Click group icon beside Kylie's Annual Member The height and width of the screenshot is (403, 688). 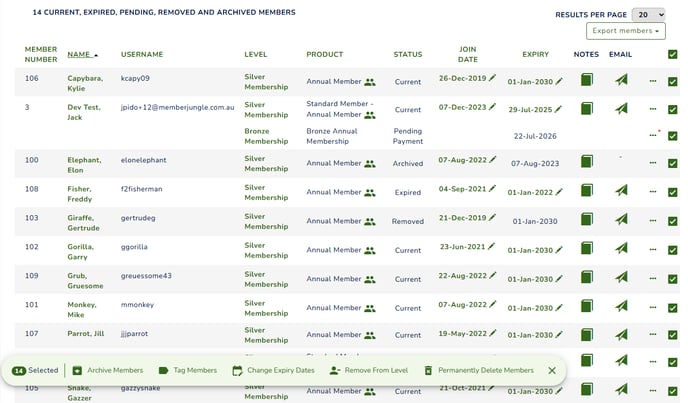tap(370, 82)
